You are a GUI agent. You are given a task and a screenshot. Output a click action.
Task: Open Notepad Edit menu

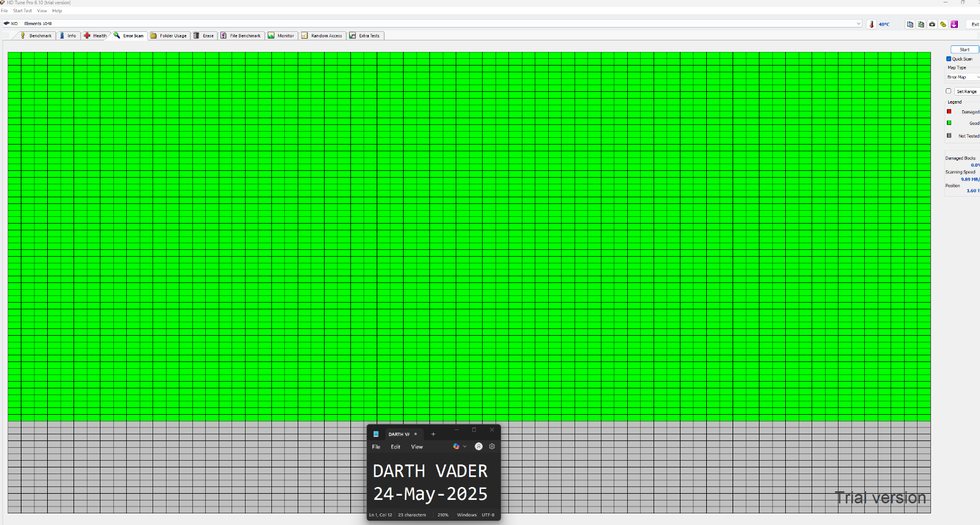click(396, 447)
